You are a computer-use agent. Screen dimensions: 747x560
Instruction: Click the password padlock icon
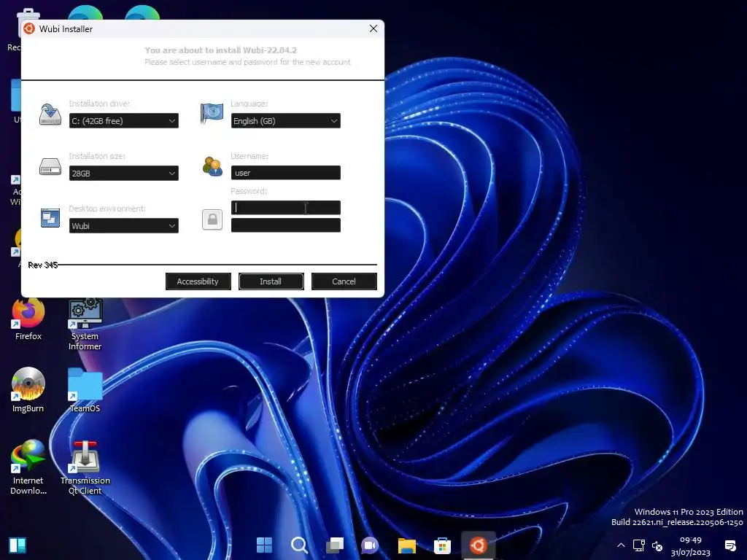coord(212,219)
